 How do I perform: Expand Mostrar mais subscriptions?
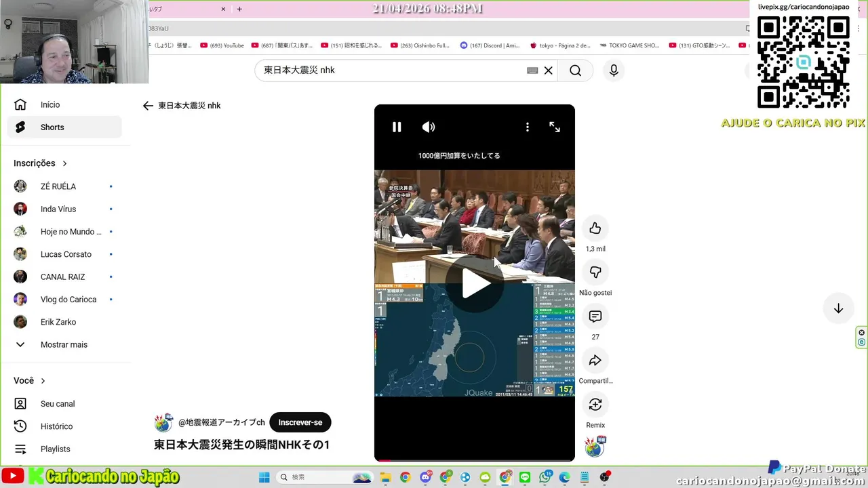tap(64, 344)
